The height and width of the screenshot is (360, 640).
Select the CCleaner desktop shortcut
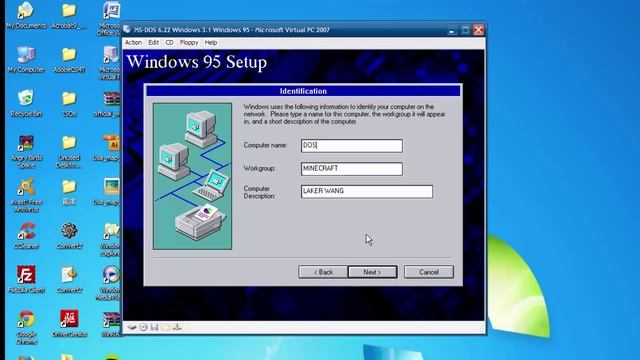coord(26,236)
